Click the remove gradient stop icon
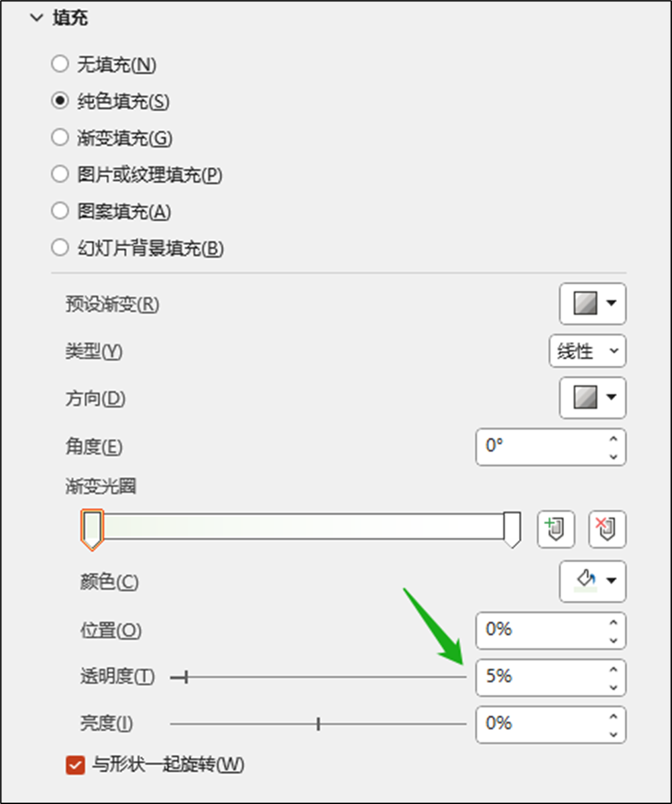 [607, 530]
